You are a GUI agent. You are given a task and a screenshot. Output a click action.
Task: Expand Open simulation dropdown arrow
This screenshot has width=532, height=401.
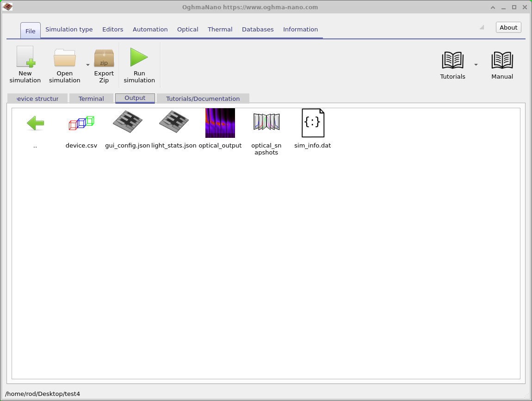[x=88, y=65]
